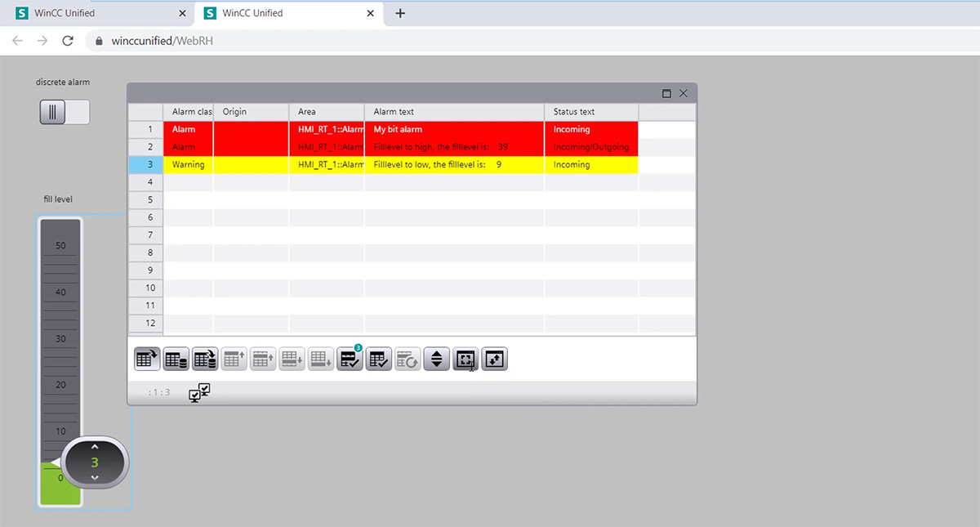
Task: Sort by the Origin column header
Action: click(251, 112)
